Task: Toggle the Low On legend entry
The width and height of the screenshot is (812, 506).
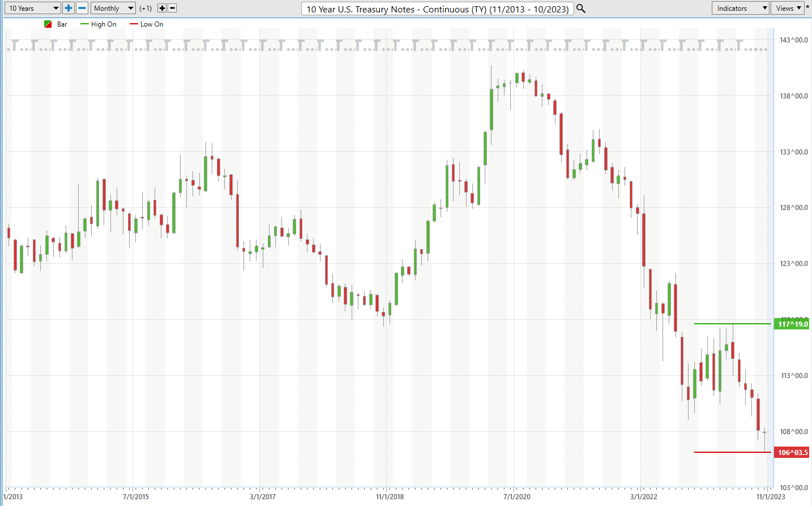Action: click(147, 24)
